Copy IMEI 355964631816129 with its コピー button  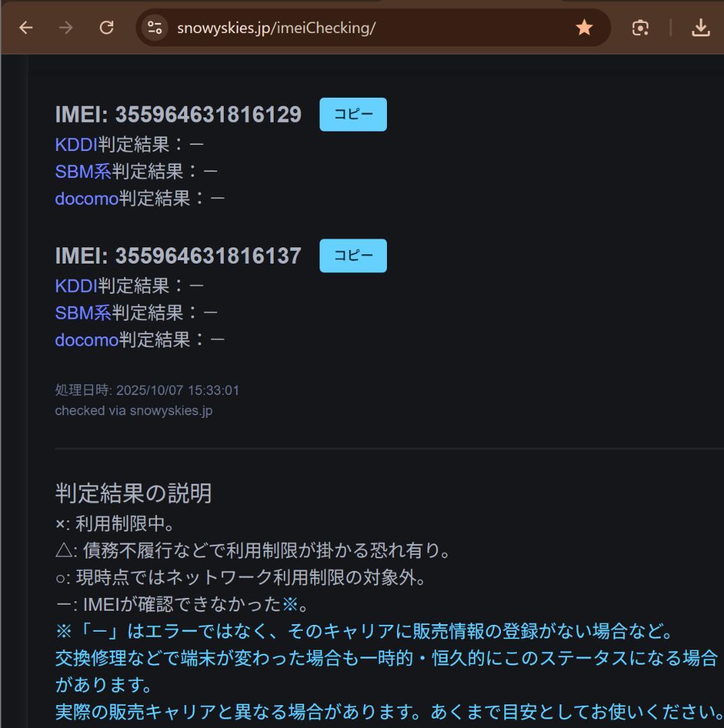pyautogui.click(x=353, y=114)
